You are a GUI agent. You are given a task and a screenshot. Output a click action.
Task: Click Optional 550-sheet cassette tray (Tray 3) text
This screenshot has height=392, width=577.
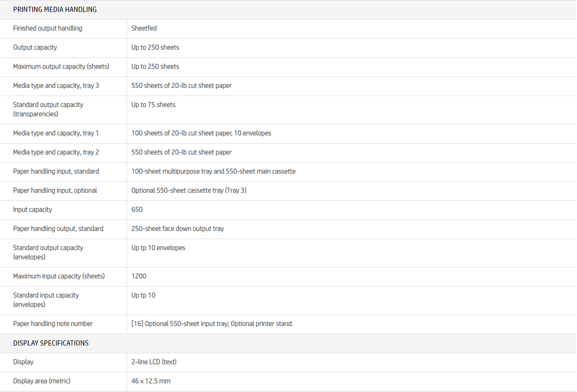(x=189, y=191)
